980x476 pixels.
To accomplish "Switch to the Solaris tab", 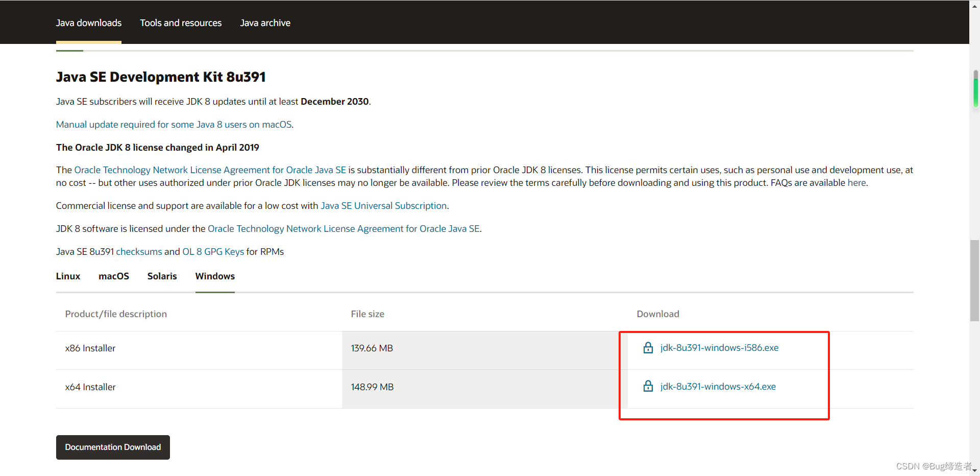I will (x=162, y=276).
